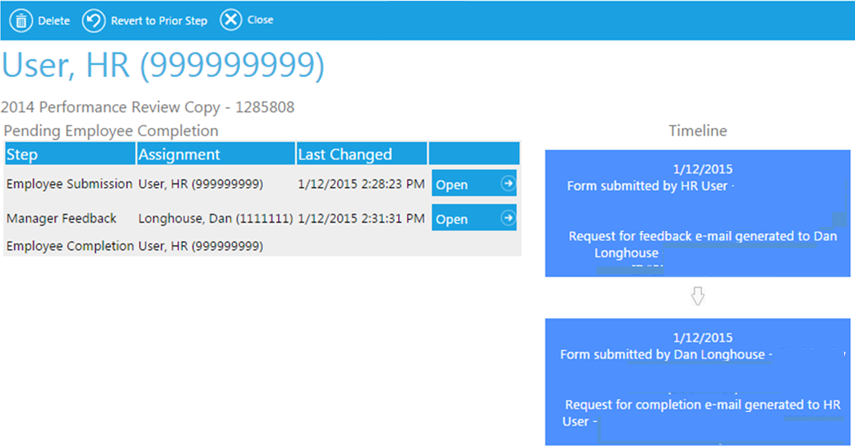Click the Longhouse, Dan (1111111) assignment cell
The width and height of the screenshot is (855, 448).
pyautogui.click(x=215, y=218)
